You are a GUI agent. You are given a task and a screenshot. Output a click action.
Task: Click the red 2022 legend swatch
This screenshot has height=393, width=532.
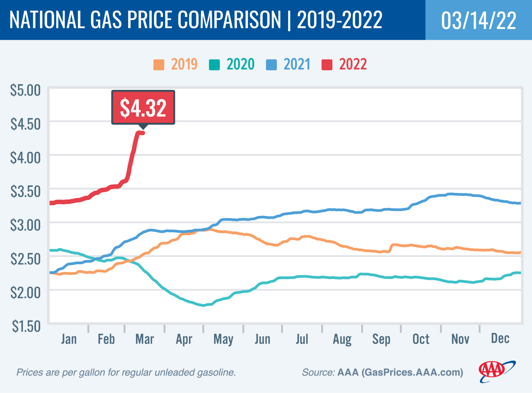coord(327,65)
